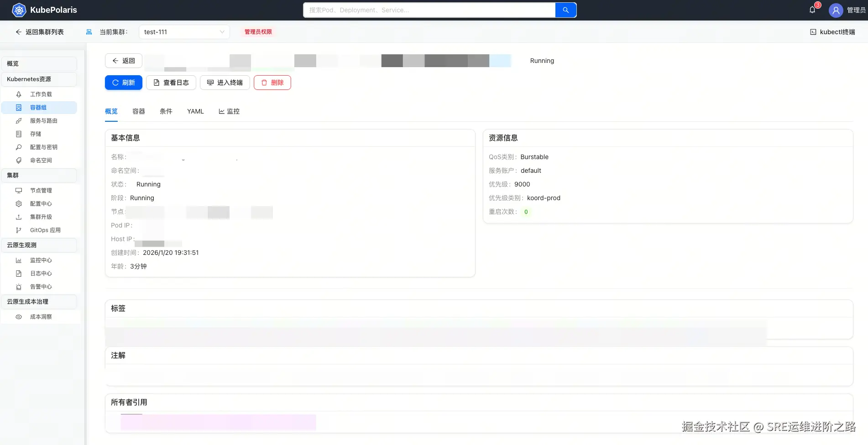Click the 成本洞察 eye icon
Image resolution: width=868 pixels, height=445 pixels.
19,317
